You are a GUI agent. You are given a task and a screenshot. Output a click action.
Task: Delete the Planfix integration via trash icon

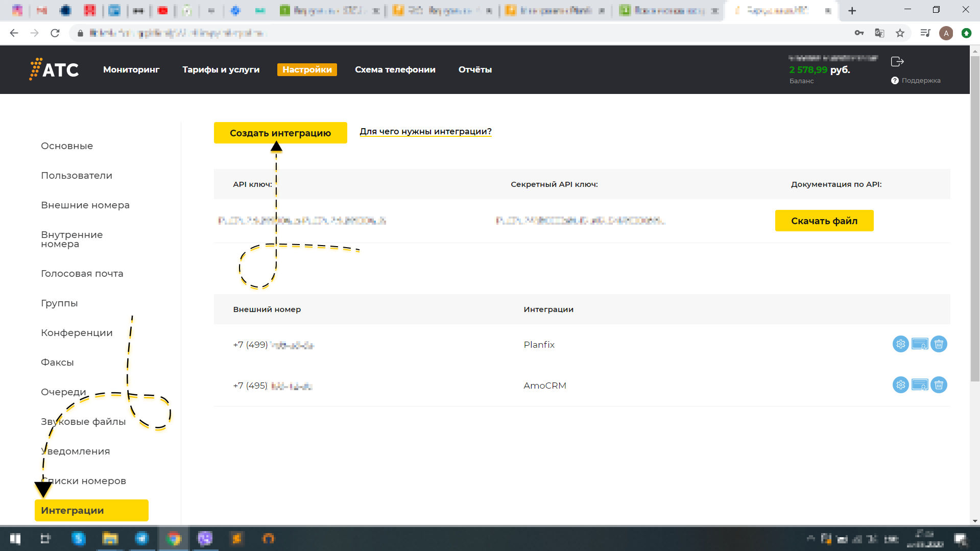coord(939,344)
